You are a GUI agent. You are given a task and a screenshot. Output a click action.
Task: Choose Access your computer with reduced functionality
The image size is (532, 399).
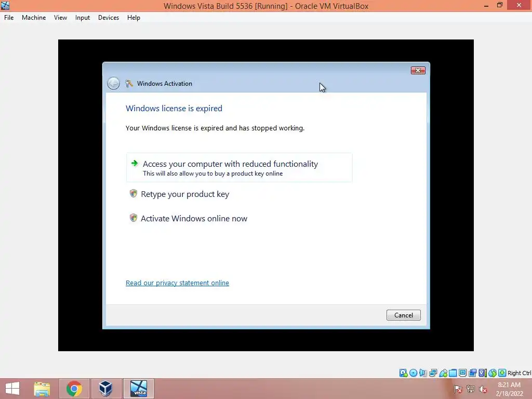(x=239, y=168)
